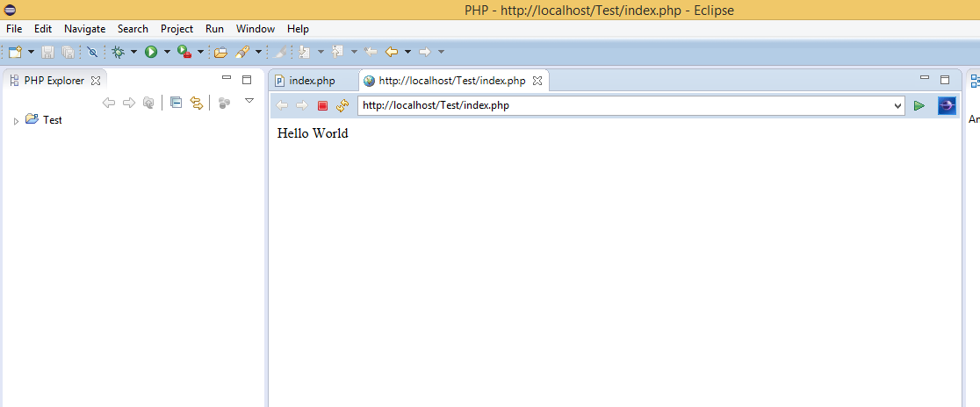This screenshot has width=980, height=407.
Task: Open the Search dropdown arrow
Action: 258,53
